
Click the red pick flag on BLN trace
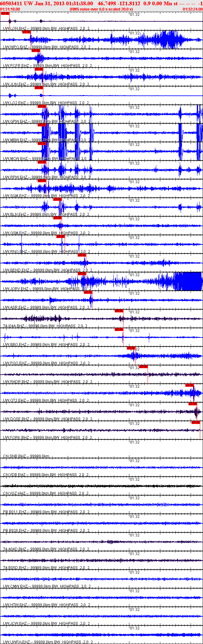coord(58,199)
